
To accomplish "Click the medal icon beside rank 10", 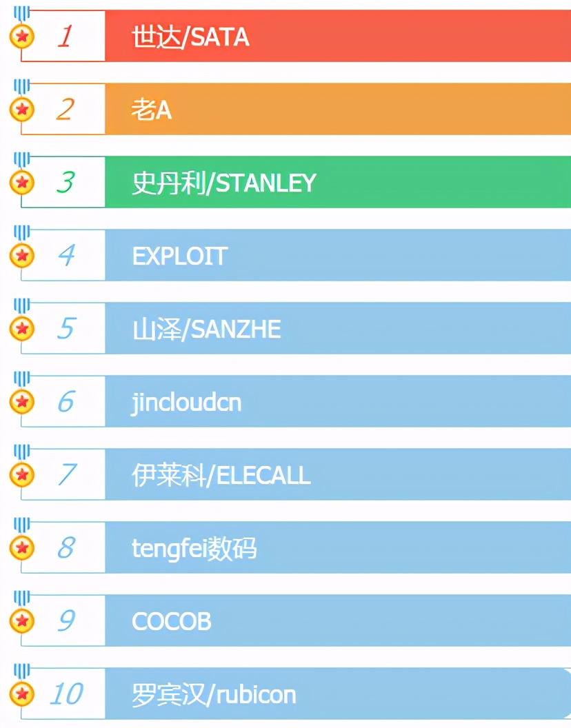I will [22, 694].
